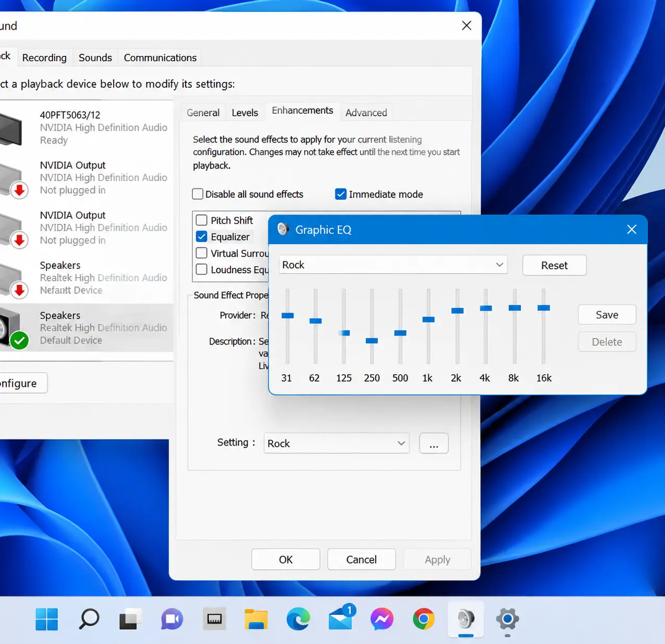Open Mail app with notification badge
This screenshot has height=644, width=665.
[341, 617]
